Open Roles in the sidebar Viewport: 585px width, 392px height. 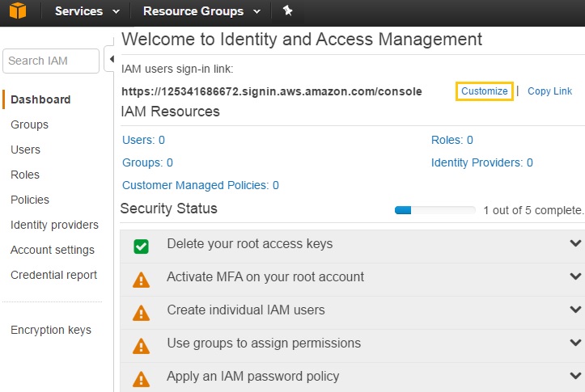25,175
